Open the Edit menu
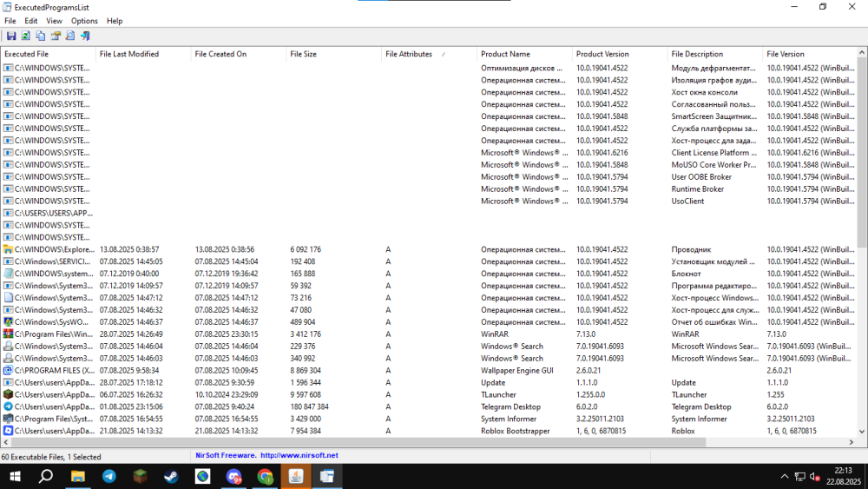The height and width of the screenshot is (489, 868). pyautogui.click(x=31, y=21)
